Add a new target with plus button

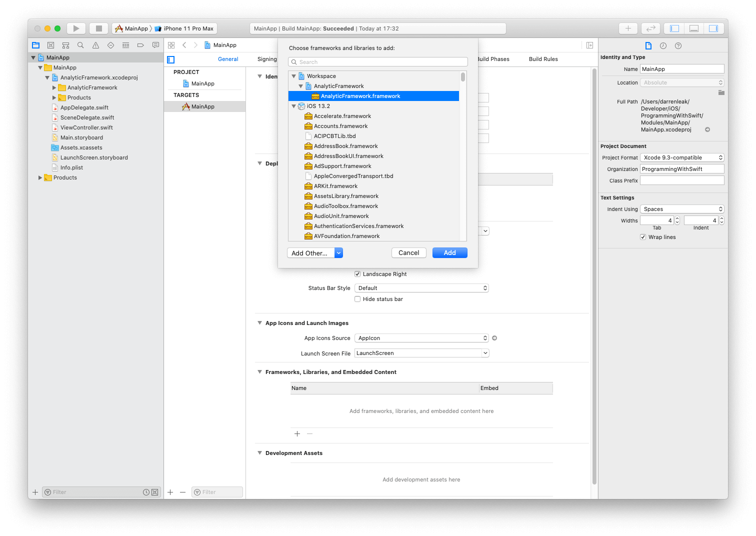pyautogui.click(x=170, y=492)
